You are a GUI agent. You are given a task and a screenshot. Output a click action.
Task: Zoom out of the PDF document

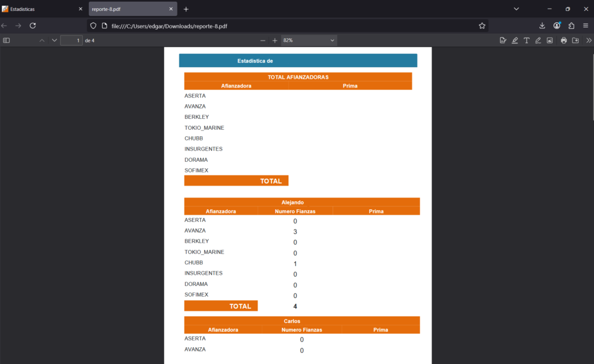click(263, 41)
